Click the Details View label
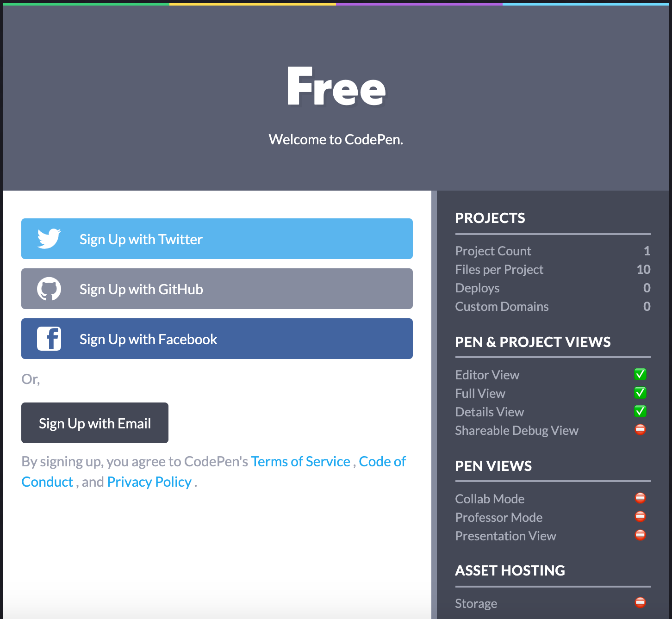Viewport: 672px width, 619px height. (x=489, y=412)
